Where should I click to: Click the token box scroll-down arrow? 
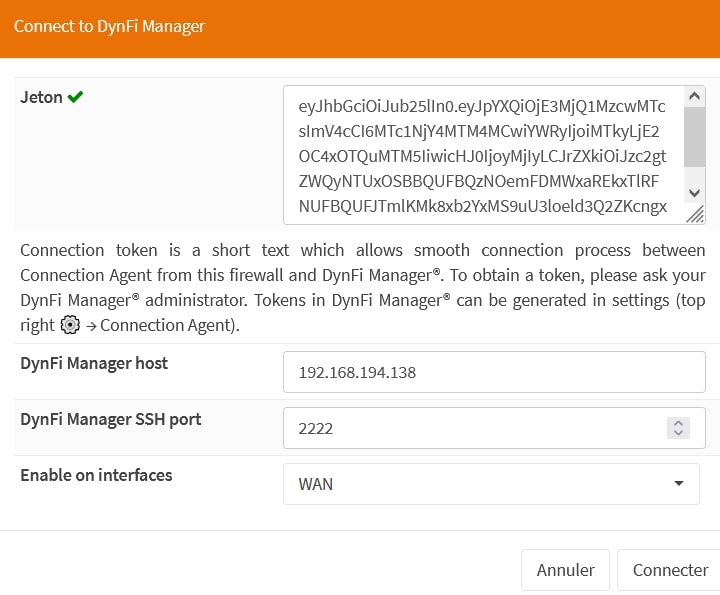(x=695, y=192)
